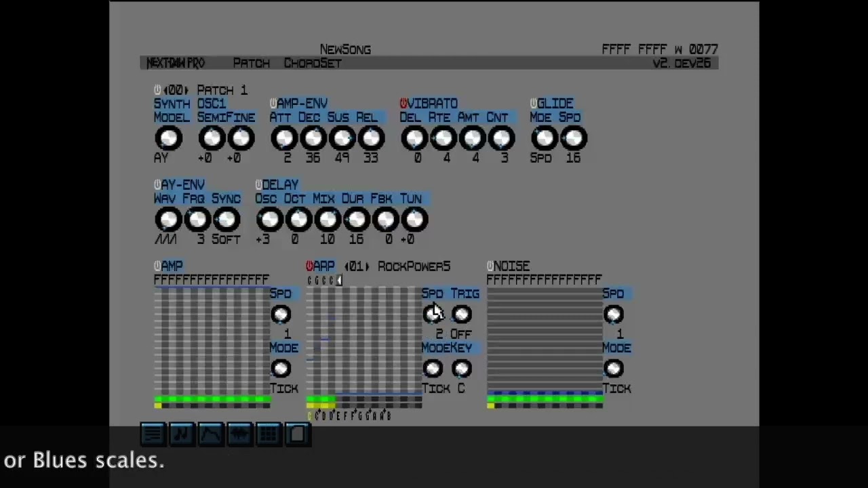868x488 pixels.
Task: Open the song list view icon
Action: [x=153, y=434]
